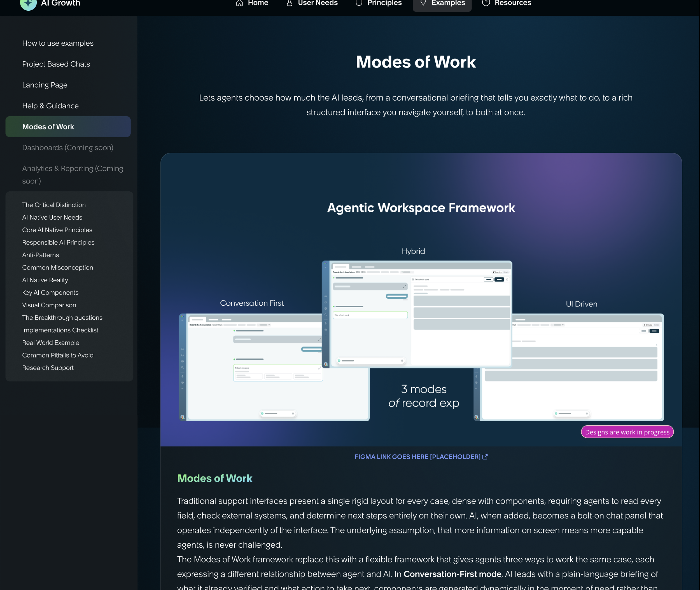Open How to use examples
The height and width of the screenshot is (590, 700).
point(58,43)
